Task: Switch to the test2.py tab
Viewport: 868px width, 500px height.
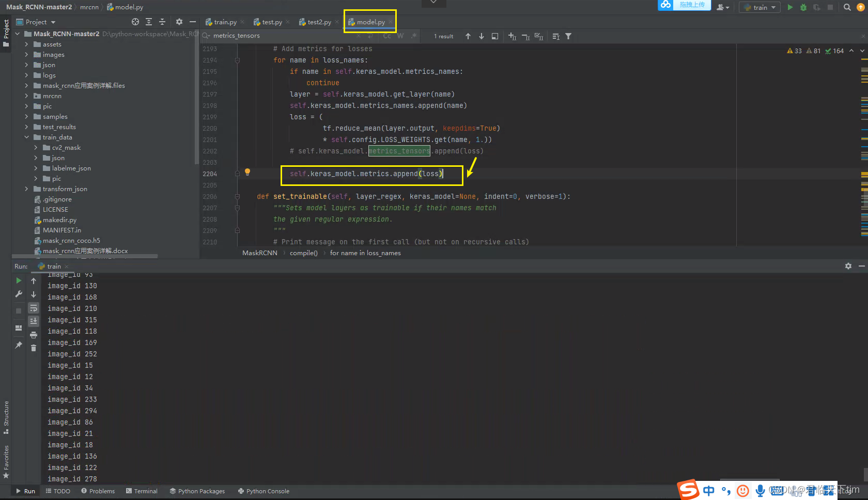Action: (319, 22)
